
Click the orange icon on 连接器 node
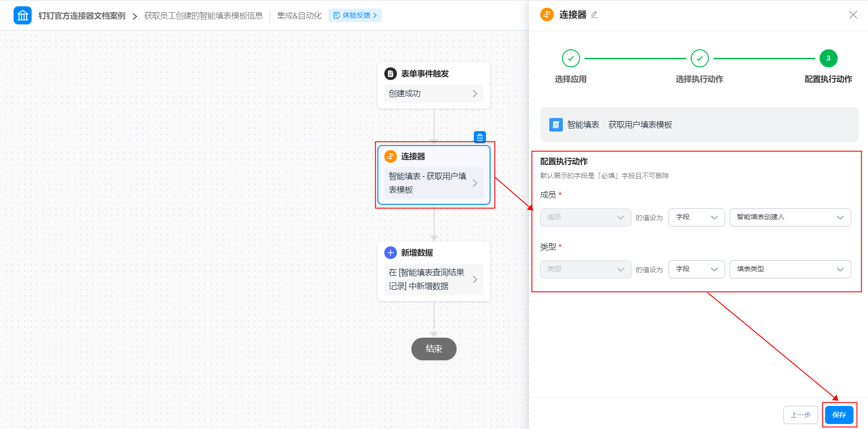(391, 156)
